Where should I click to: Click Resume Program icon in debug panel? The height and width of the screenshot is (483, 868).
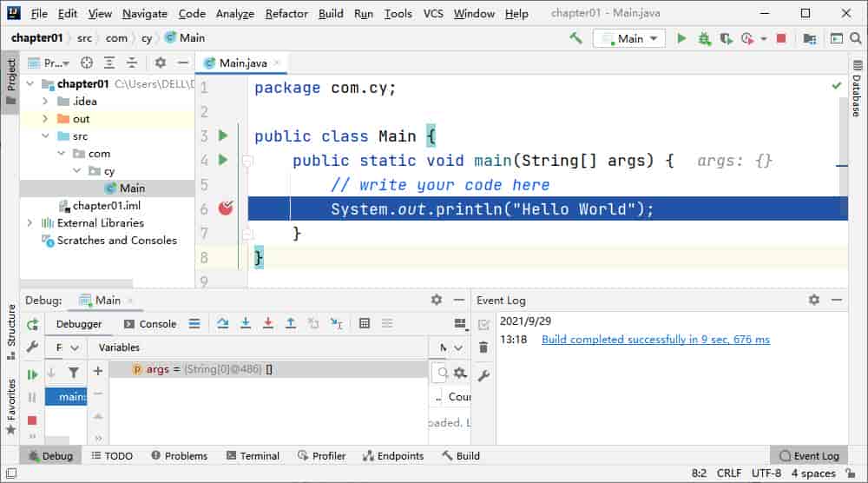(33, 374)
